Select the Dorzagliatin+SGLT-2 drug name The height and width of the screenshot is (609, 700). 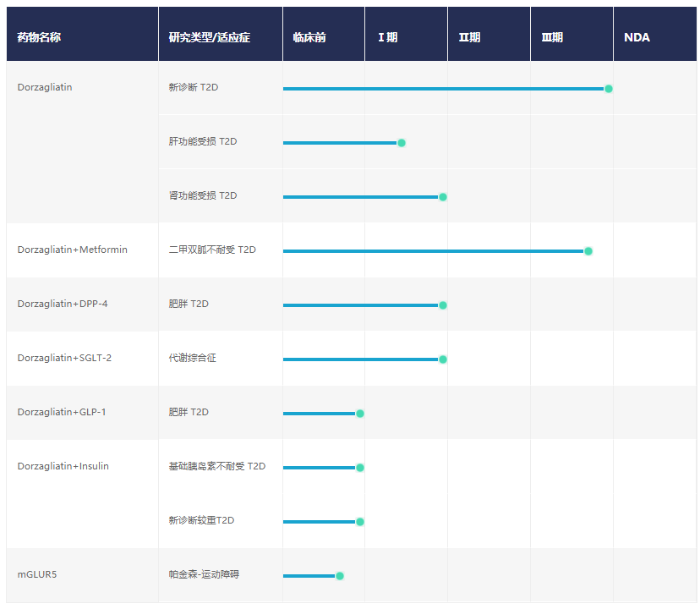(x=64, y=358)
